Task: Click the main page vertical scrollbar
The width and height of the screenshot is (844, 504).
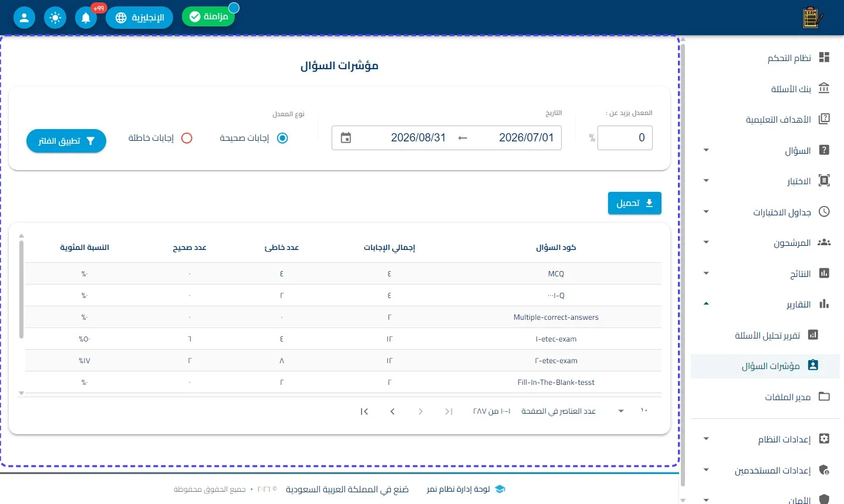Action: (x=683, y=264)
